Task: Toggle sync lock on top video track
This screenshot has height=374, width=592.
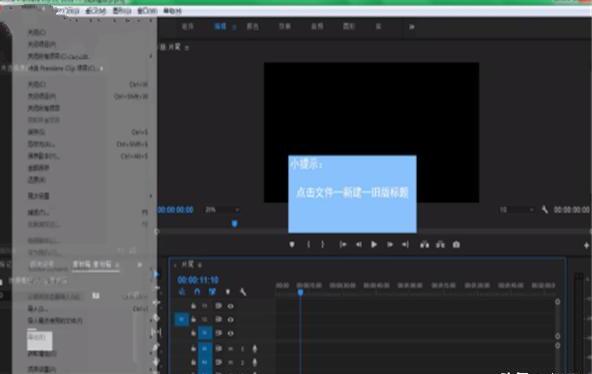Action: click(x=218, y=306)
